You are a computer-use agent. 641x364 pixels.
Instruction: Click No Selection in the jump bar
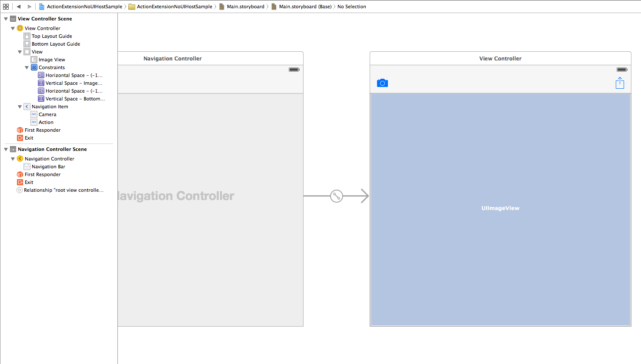(351, 7)
